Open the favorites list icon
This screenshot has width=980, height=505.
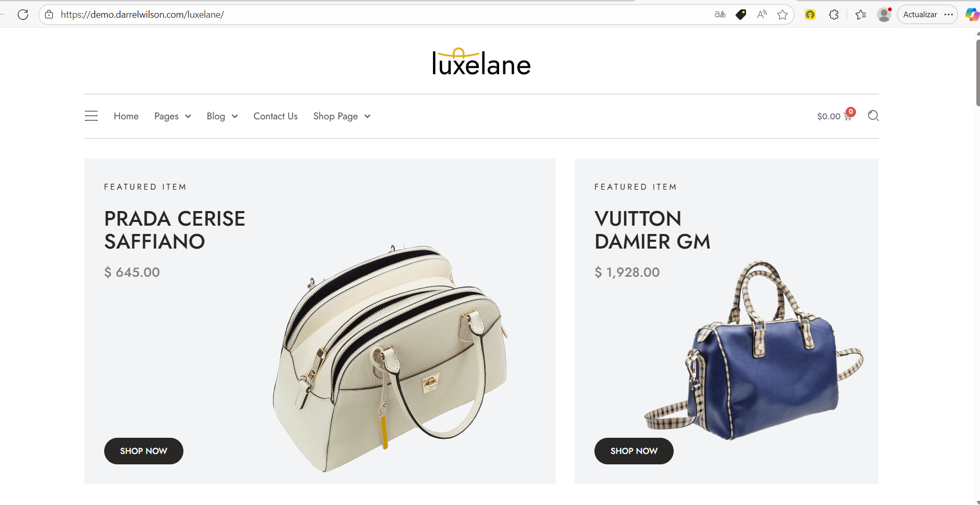861,15
